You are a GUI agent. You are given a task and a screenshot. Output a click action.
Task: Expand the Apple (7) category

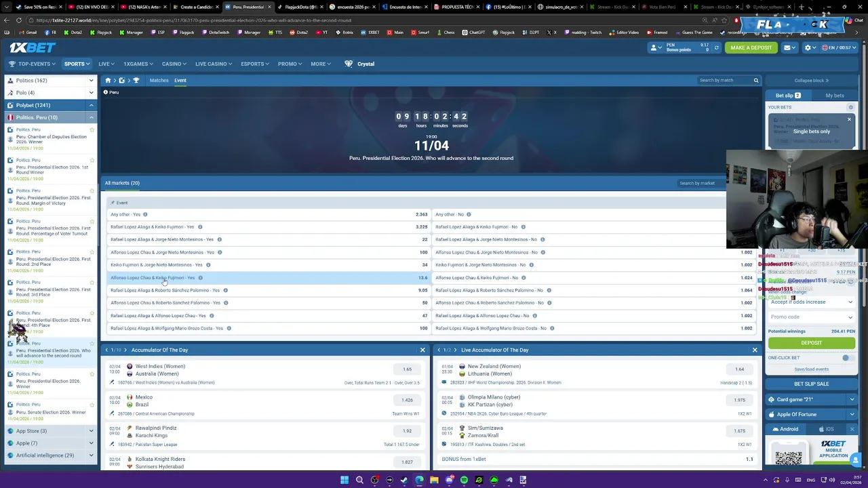tap(91, 443)
